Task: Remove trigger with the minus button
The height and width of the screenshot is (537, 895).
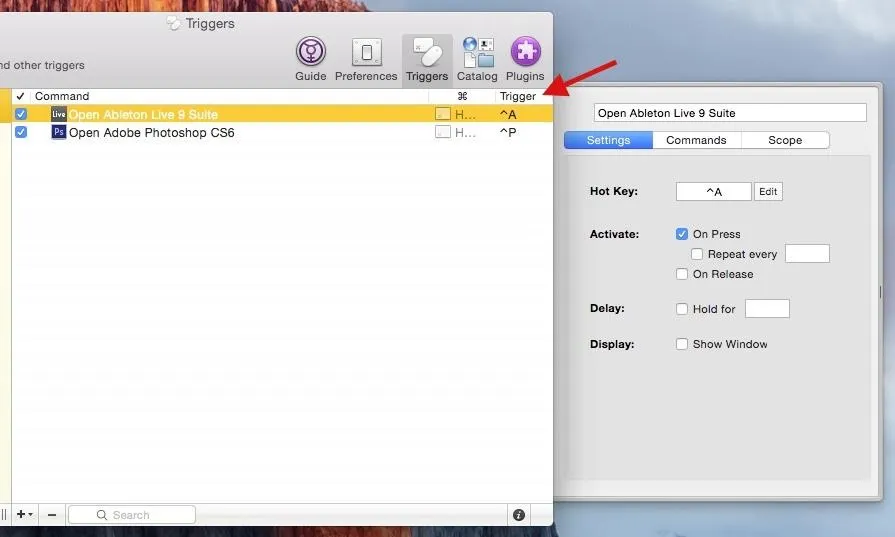Action: [x=52, y=515]
